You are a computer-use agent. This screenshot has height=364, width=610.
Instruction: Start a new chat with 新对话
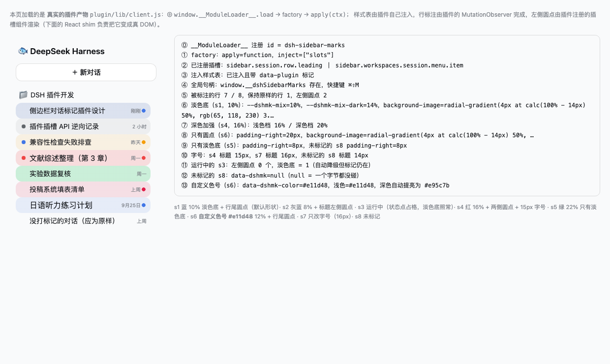pos(86,72)
